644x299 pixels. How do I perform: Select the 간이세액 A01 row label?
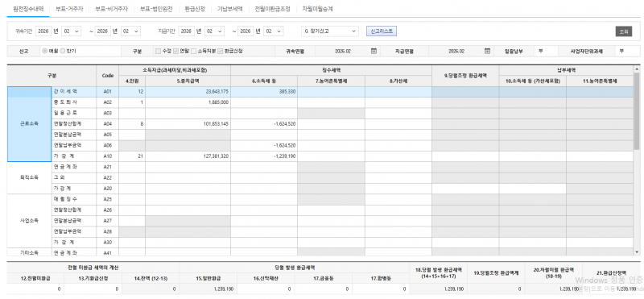[x=73, y=91]
